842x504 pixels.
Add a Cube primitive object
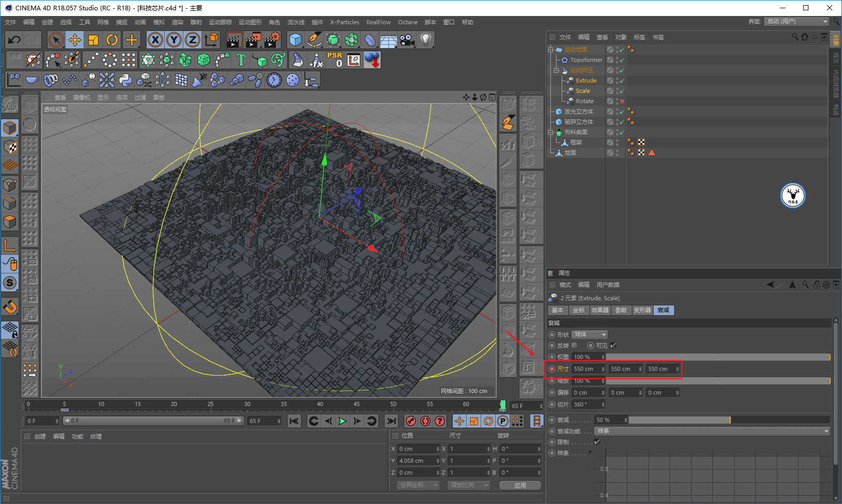tap(296, 40)
